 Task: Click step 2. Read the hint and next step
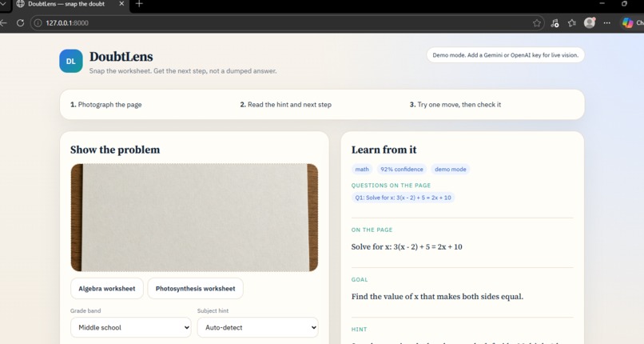click(285, 105)
